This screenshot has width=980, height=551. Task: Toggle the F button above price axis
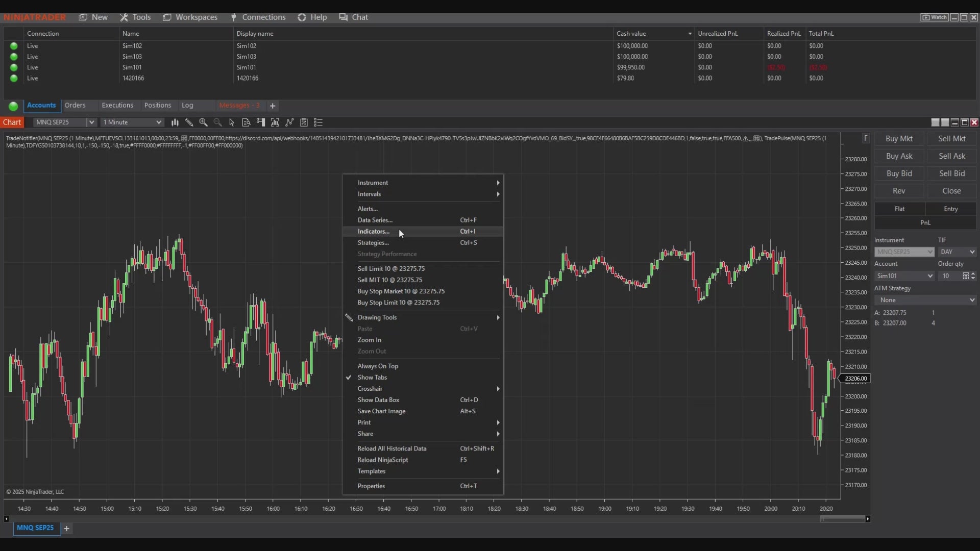(x=866, y=138)
